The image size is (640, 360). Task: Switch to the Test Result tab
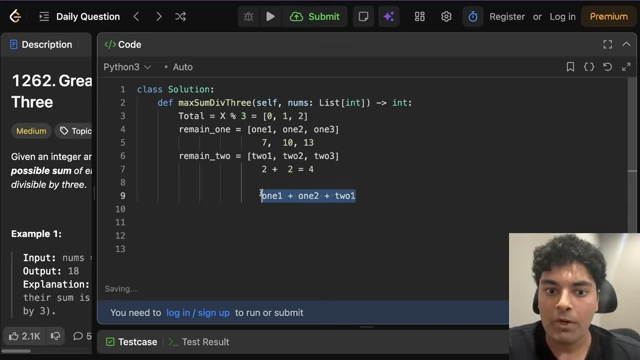pyautogui.click(x=199, y=342)
